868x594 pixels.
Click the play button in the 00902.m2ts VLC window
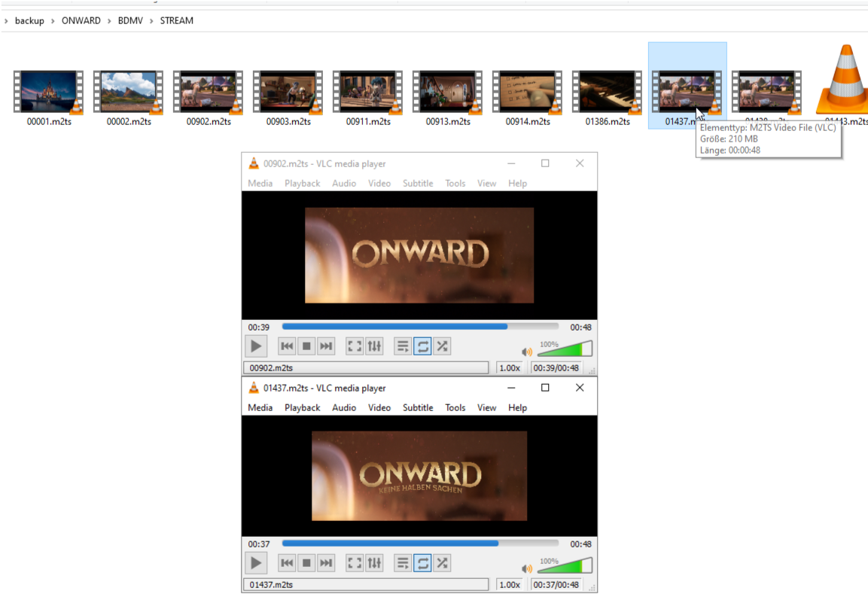point(256,346)
